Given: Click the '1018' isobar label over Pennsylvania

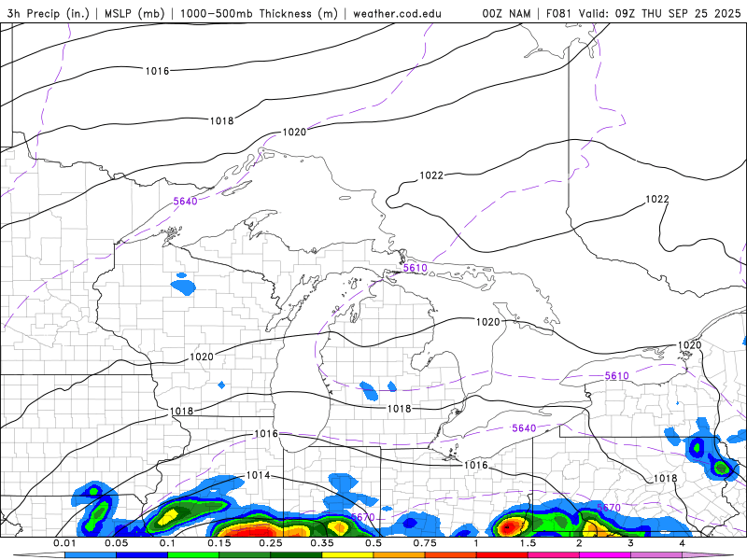Looking at the screenshot, I should pos(665,478).
